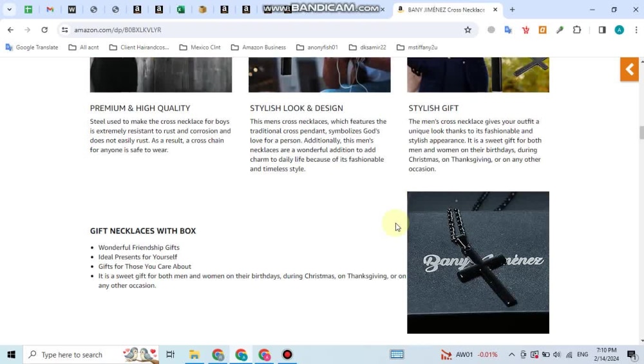
Task: Open the Client Hairandcos bookmark folder
Action: (x=139, y=47)
